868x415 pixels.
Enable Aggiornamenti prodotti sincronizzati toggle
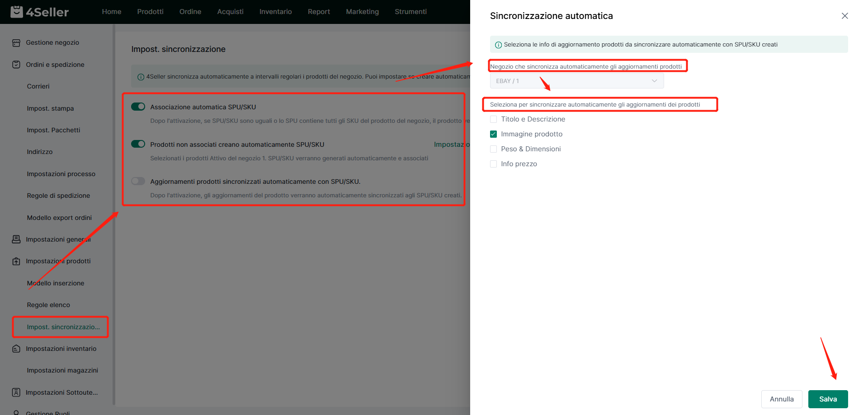[138, 181]
